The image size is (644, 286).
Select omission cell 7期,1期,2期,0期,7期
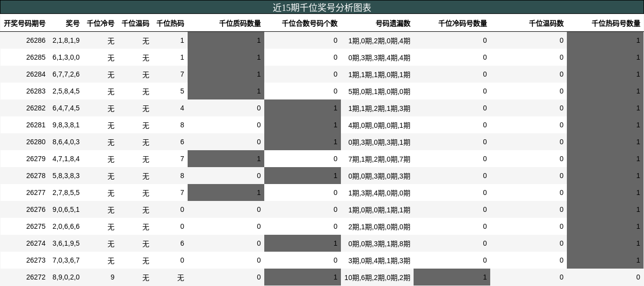pyautogui.click(x=379, y=159)
